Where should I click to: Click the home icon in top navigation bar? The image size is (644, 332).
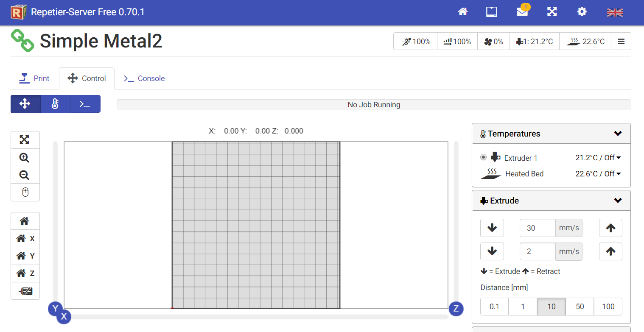[462, 12]
